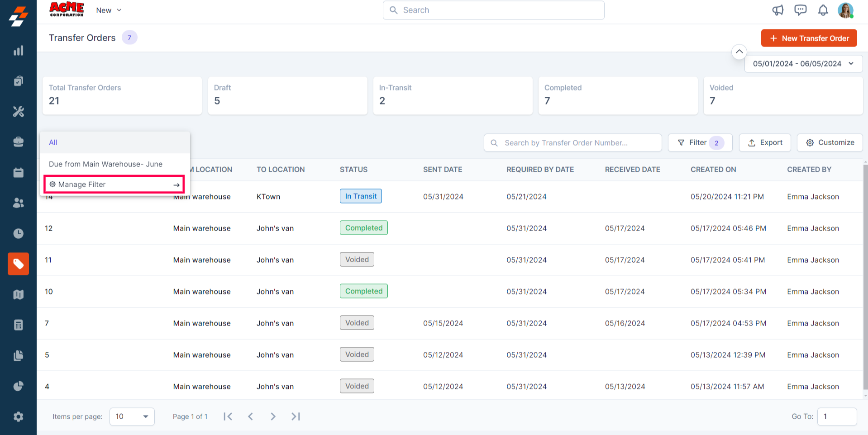Select Manage Filter menu option

(x=114, y=184)
